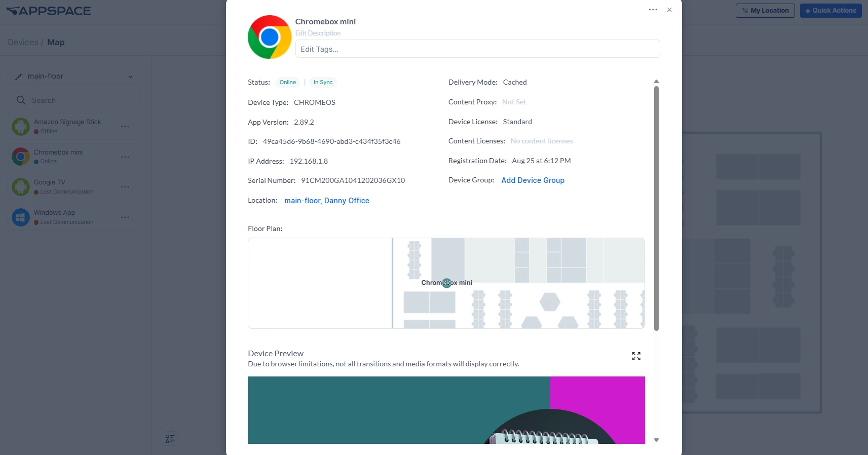Click Content Proxy Not Set value
This screenshot has width=868, height=455.
point(514,102)
